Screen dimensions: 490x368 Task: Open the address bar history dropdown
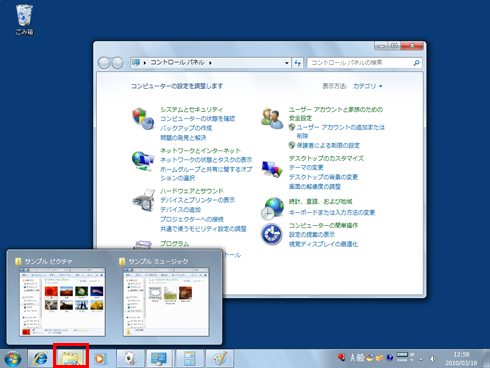(x=286, y=63)
